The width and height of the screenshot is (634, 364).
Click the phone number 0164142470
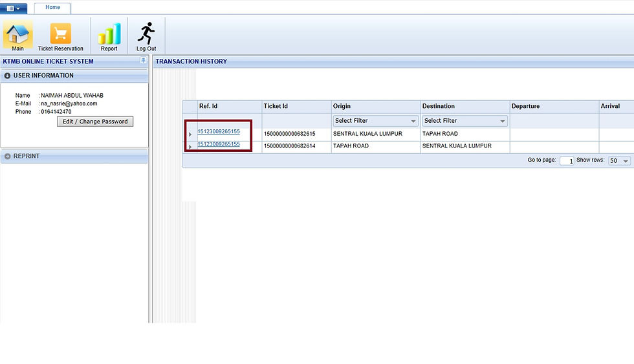pyautogui.click(x=56, y=111)
